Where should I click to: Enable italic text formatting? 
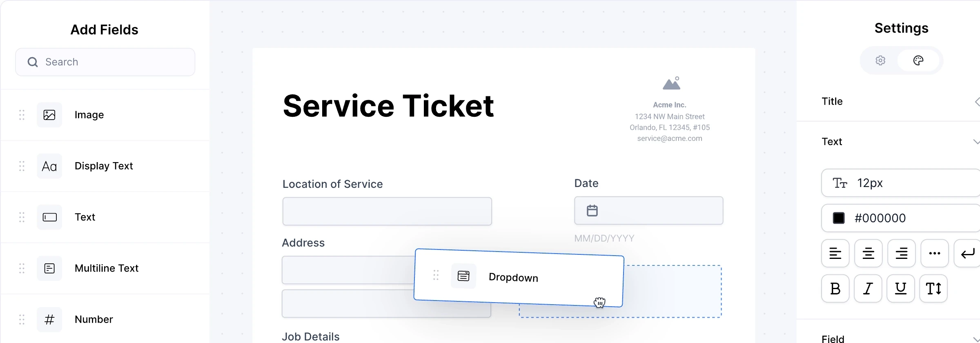tap(868, 289)
